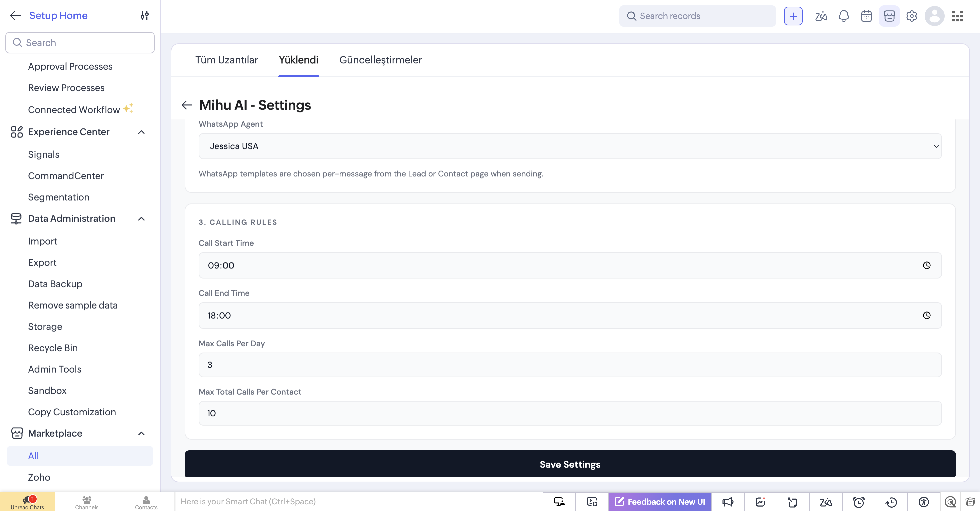Open Import under Data Administration
This screenshot has width=980, height=511.
coord(43,241)
